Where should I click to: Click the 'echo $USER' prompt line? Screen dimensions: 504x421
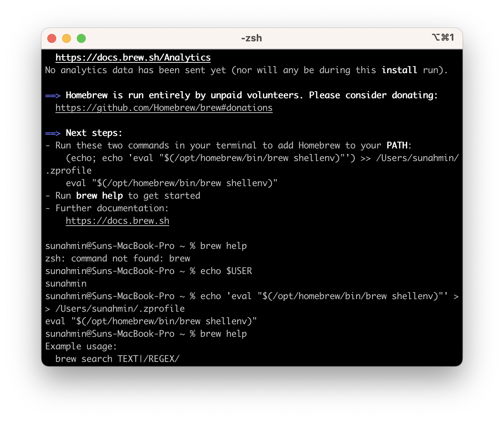coord(149,271)
